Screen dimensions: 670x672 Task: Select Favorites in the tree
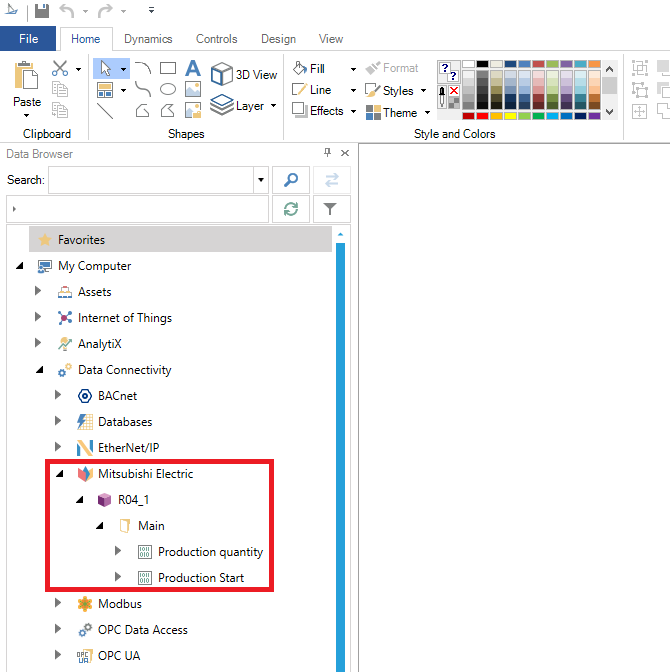click(180, 240)
